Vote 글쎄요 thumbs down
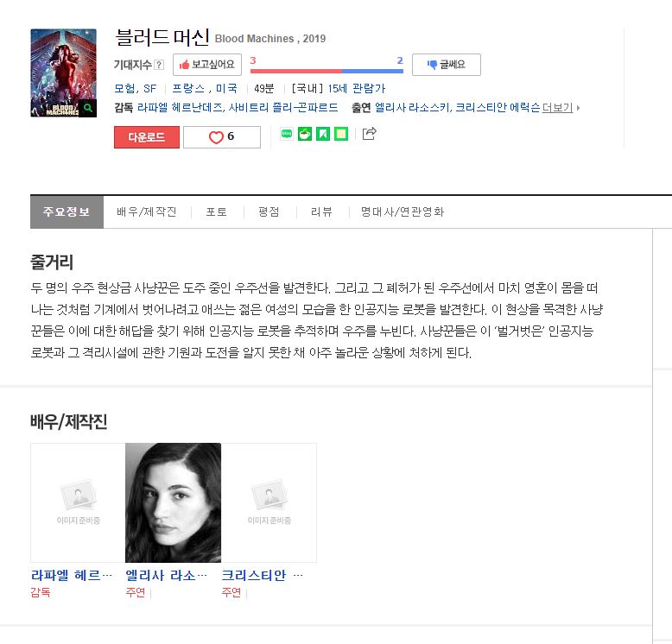The width and height of the screenshot is (672, 644). tap(447, 65)
